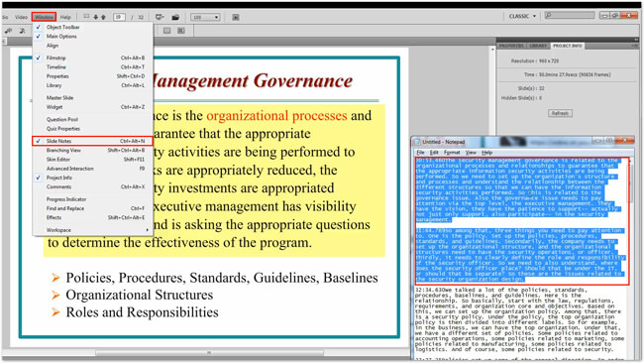Open the Help menu
This screenshot has width=644, height=363.
pyautogui.click(x=65, y=17)
